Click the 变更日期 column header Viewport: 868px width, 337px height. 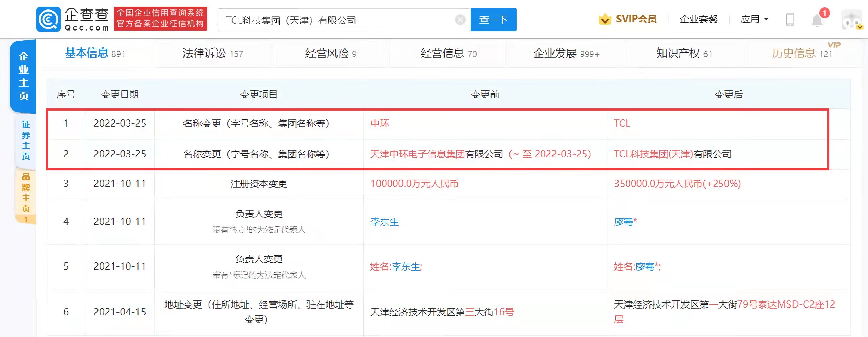120,94
